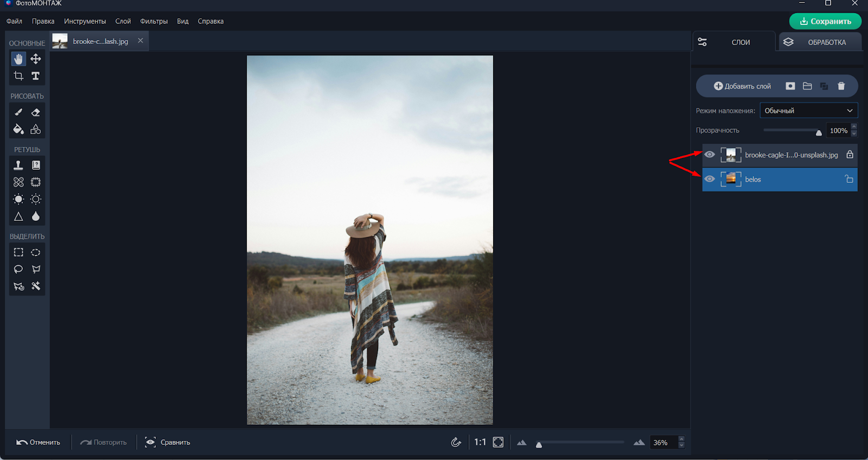Select the Text tool
This screenshot has height=460, width=868.
(36, 76)
